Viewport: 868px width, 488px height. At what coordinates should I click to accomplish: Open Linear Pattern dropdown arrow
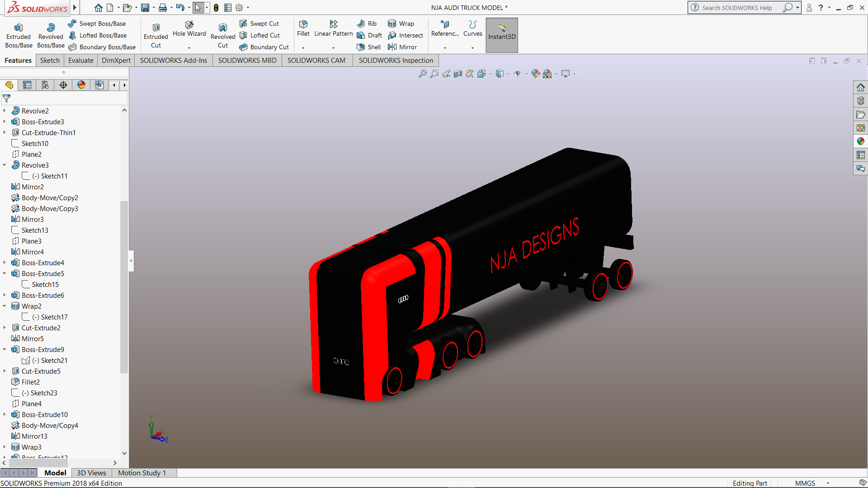(334, 47)
